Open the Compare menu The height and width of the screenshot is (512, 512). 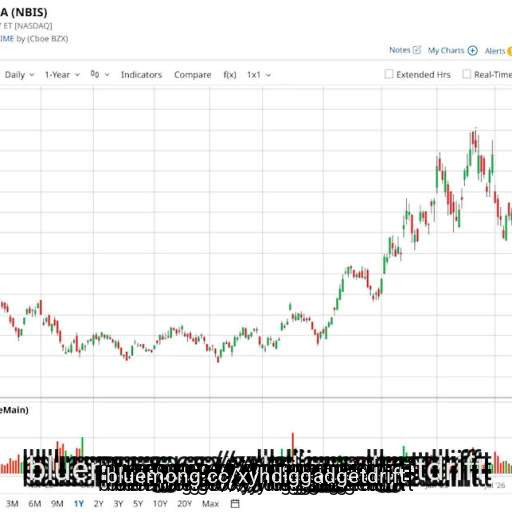(x=193, y=75)
